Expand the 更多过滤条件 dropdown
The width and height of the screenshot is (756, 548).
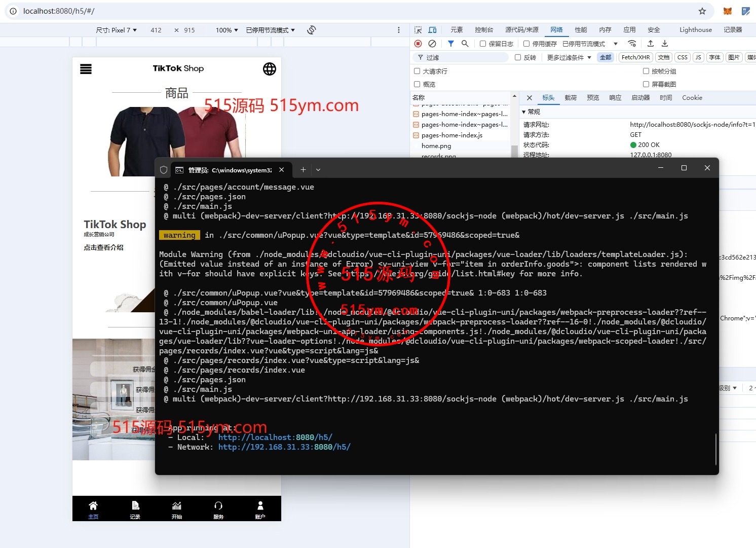(569, 57)
